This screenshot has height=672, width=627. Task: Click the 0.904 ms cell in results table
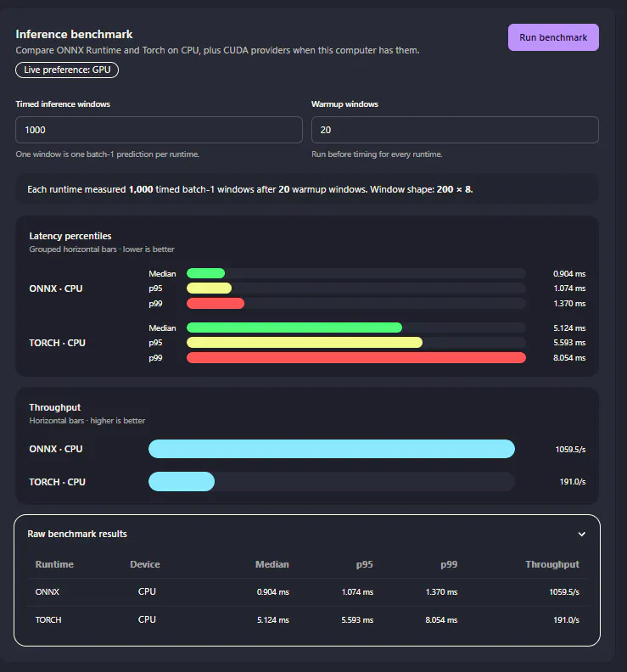tap(273, 592)
